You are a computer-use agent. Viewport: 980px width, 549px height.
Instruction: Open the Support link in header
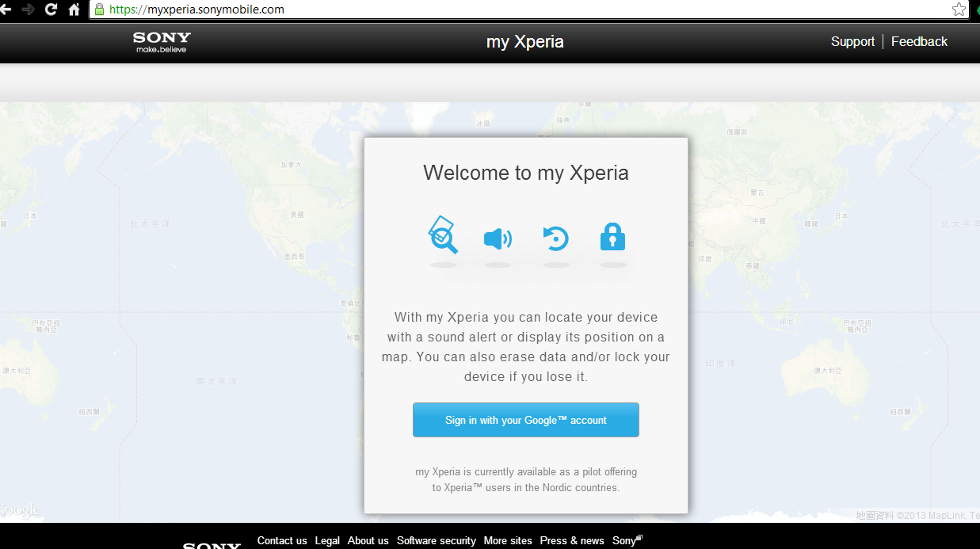(x=852, y=42)
